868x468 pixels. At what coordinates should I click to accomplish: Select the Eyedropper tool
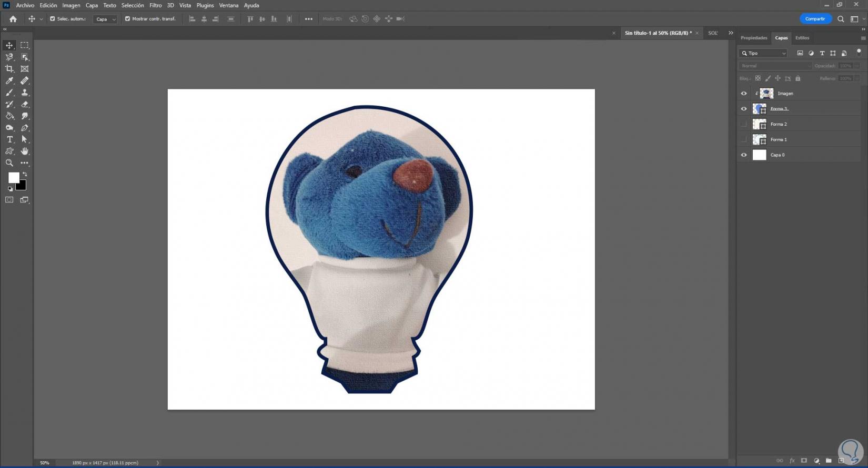coord(9,81)
